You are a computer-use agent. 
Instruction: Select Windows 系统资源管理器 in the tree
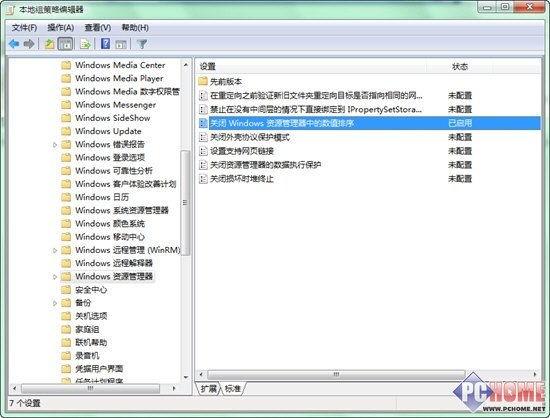click(122, 210)
